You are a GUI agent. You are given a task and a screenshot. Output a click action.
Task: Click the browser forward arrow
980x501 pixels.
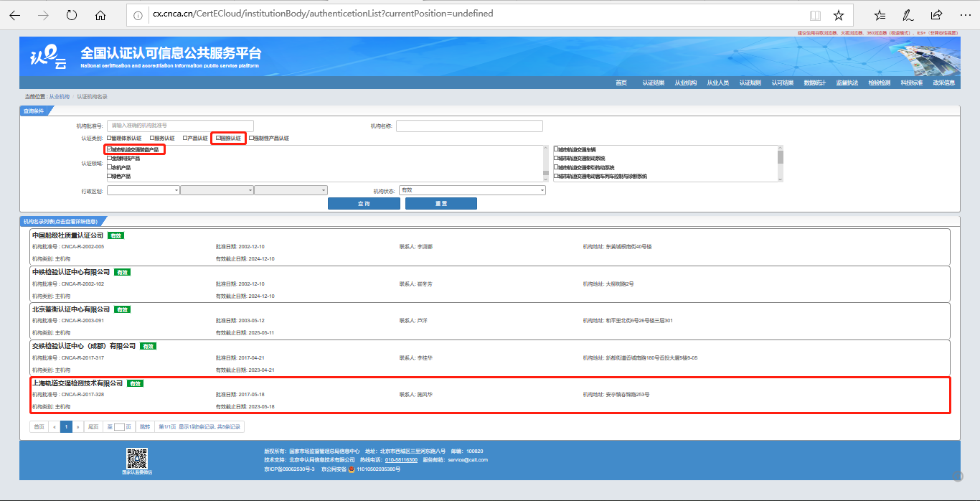pos(43,15)
